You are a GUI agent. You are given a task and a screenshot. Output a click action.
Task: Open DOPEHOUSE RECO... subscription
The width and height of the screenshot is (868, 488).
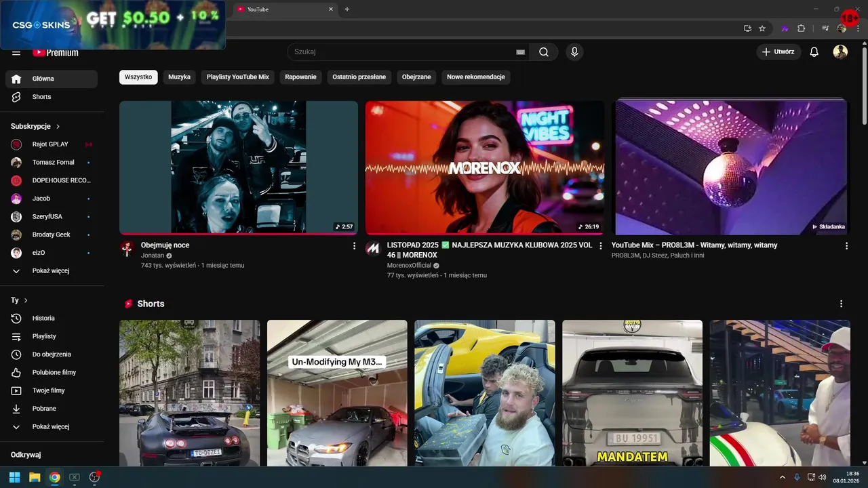52,180
